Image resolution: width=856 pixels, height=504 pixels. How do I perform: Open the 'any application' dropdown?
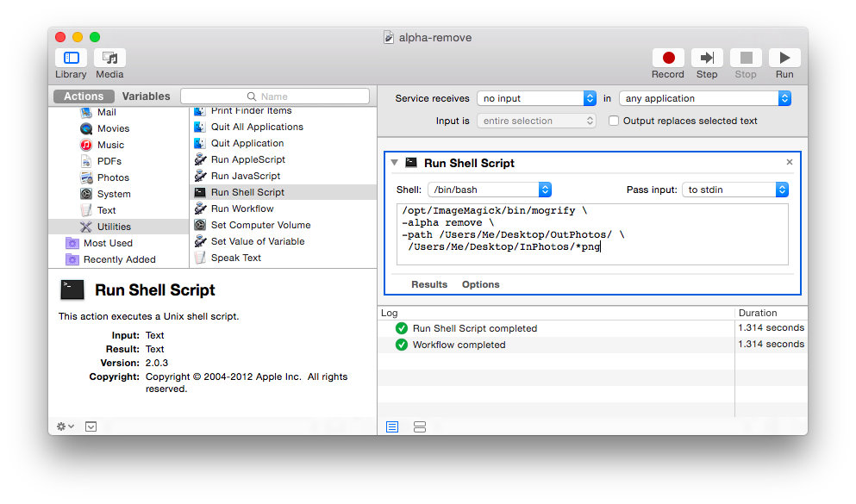tap(705, 98)
